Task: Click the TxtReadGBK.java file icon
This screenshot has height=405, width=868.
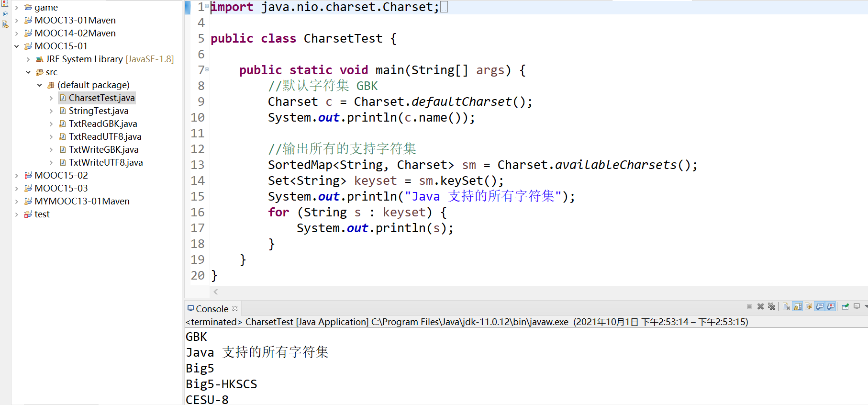Action: click(x=63, y=124)
